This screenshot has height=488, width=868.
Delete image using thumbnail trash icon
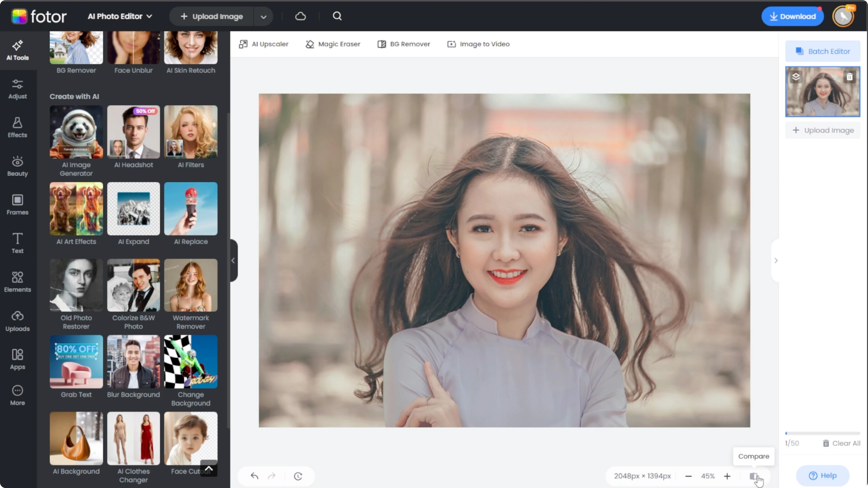pos(849,77)
